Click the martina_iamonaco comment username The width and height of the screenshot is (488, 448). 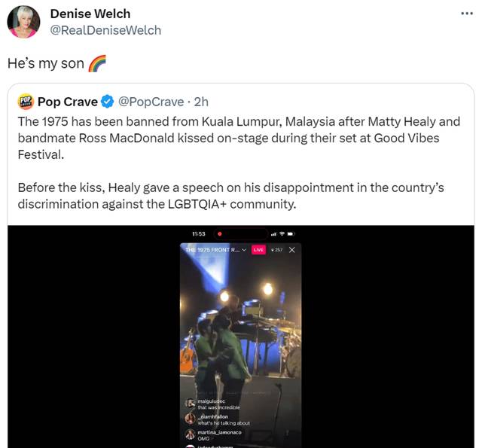pyautogui.click(x=219, y=432)
